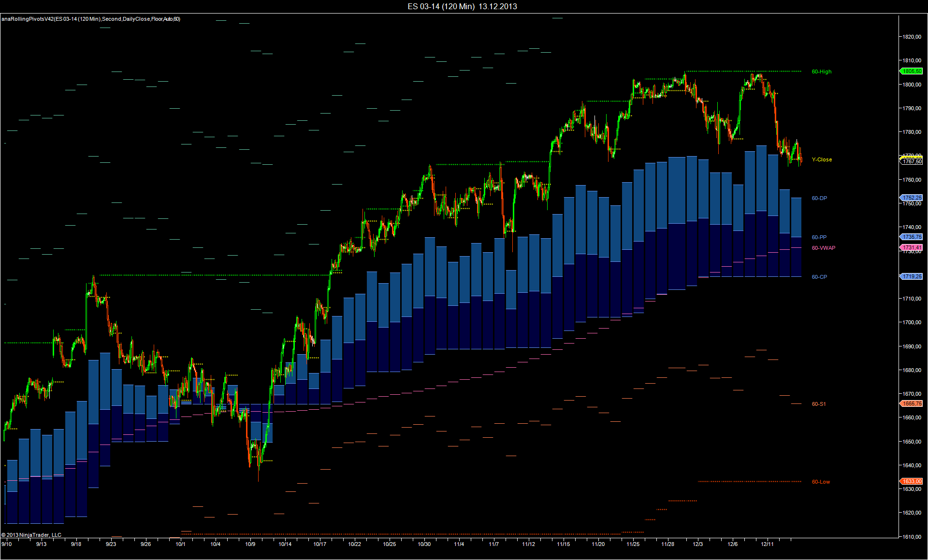Click the NinjaTrader copyright text
This screenshot has height=560, width=928.
coord(31,535)
